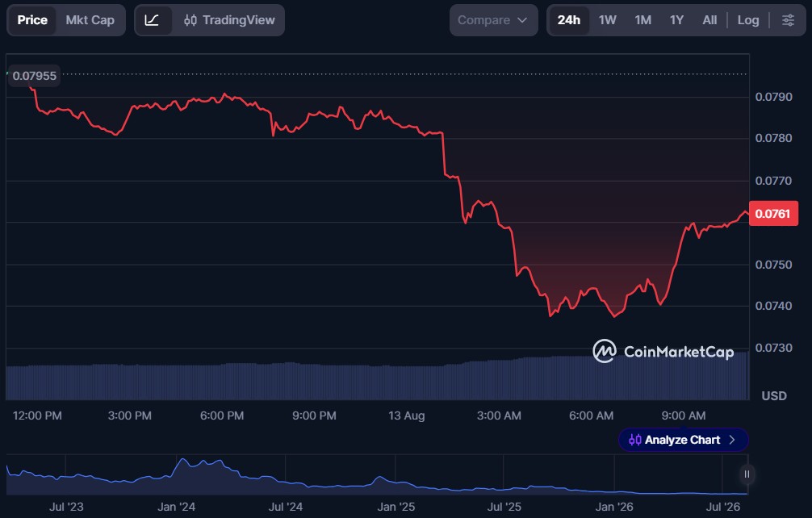Click the 9:00 AM time axis label
Viewport: 812px width, 518px height.
(683, 416)
